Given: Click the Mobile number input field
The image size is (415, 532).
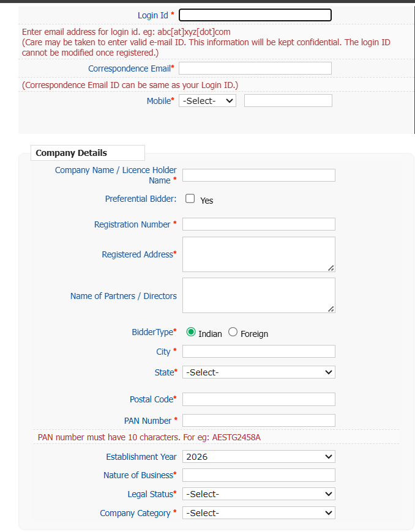Looking at the screenshot, I should click(x=288, y=101).
